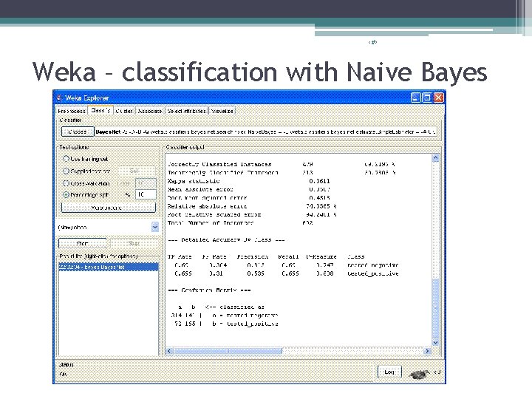
Task: Click the percentage split value field
Action: pos(146,194)
